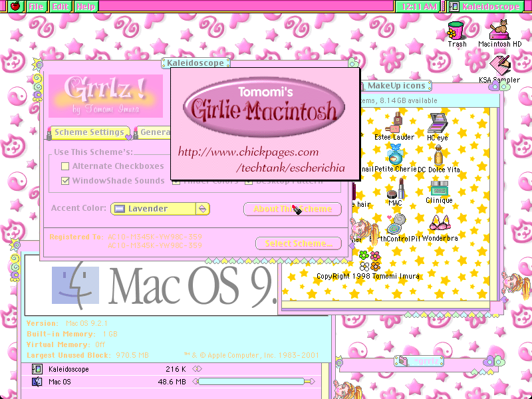This screenshot has height=399, width=532.
Task: Click the Kaleidoscope settings window title
Action: point(196,63)
